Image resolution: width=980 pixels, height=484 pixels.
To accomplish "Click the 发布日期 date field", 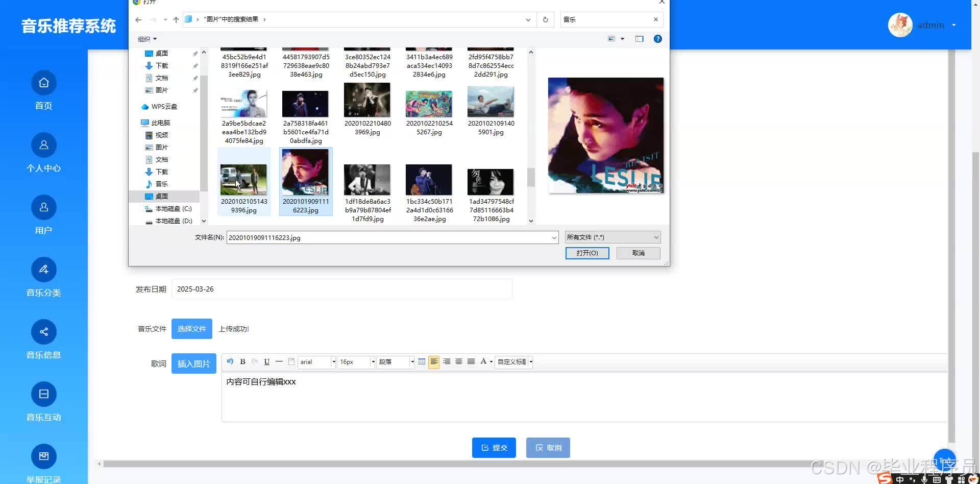I will pyautogui.click(x=342, y=289).
